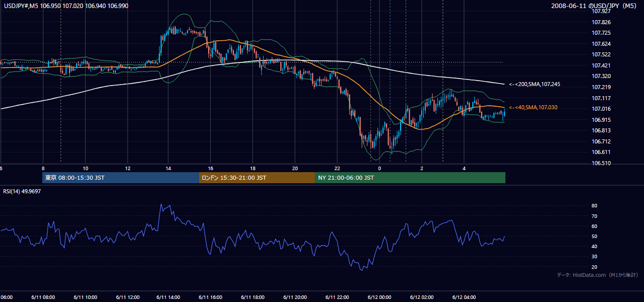This screenshot has height=302, width=644.
Task: Click the '6/11 20:00' time axis label
Action: click(x=295, y=297)
